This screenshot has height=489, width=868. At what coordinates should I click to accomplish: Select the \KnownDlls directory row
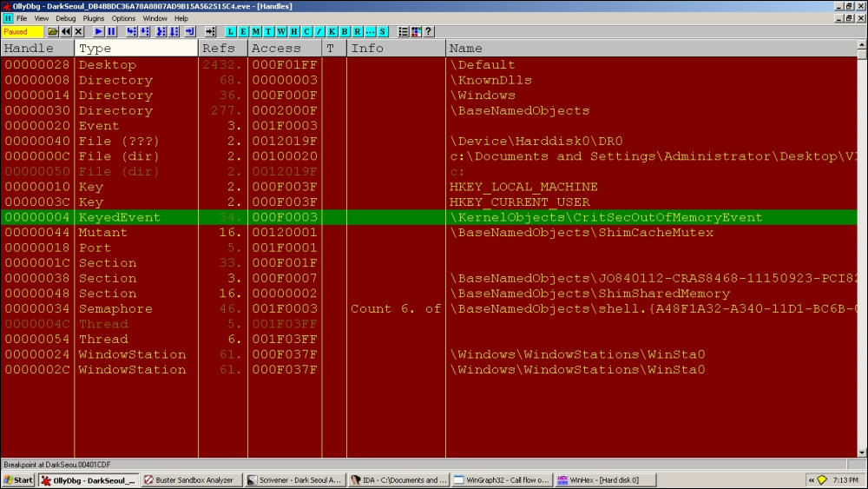(429, 80)
